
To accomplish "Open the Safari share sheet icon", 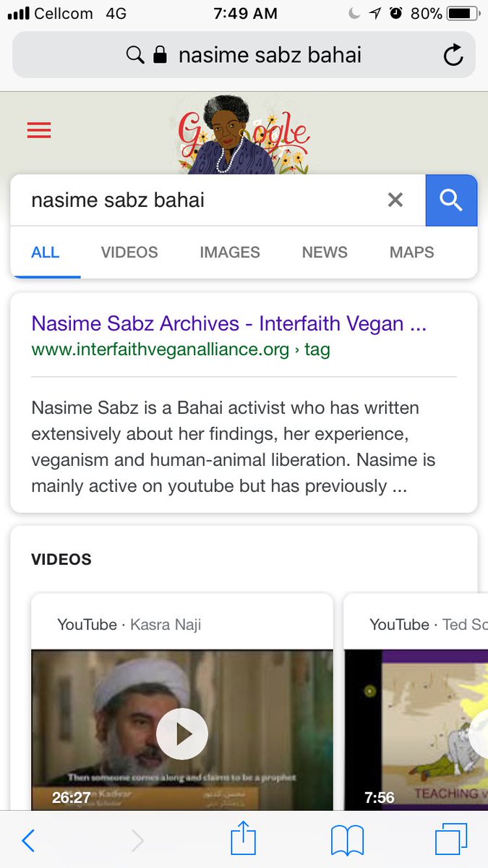I will 244,839.
